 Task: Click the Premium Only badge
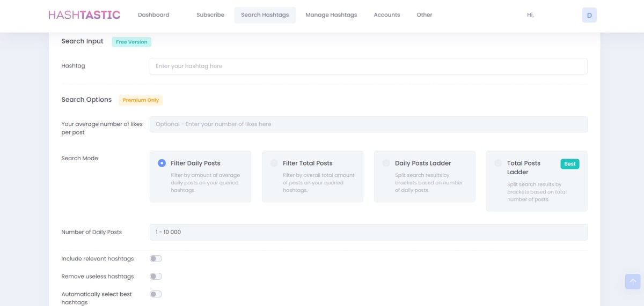coord(141,100)
